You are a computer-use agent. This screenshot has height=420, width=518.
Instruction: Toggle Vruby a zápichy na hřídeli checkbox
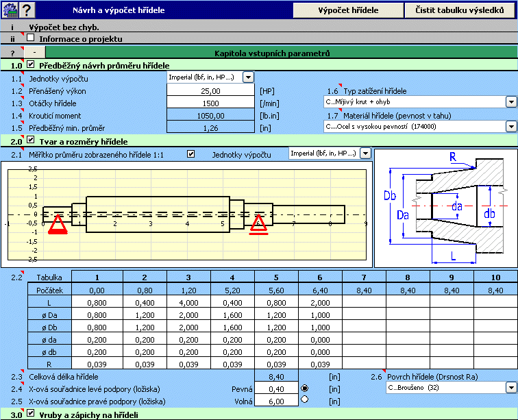pos(30,413)
